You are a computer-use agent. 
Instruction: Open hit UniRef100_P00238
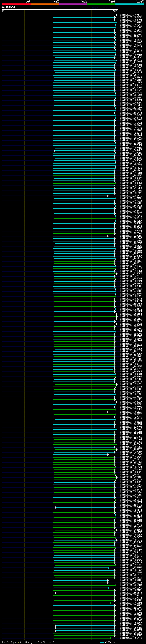(131, 17)
